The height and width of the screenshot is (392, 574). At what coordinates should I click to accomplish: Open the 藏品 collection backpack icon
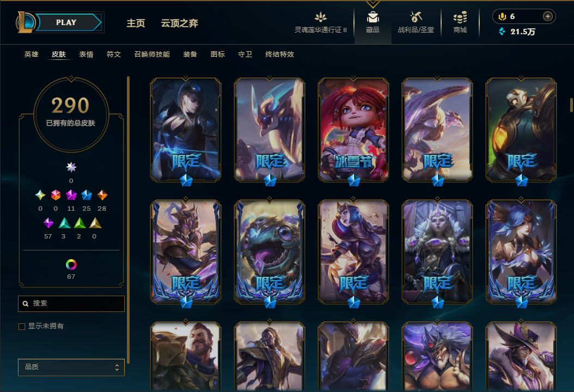(373, 17)
